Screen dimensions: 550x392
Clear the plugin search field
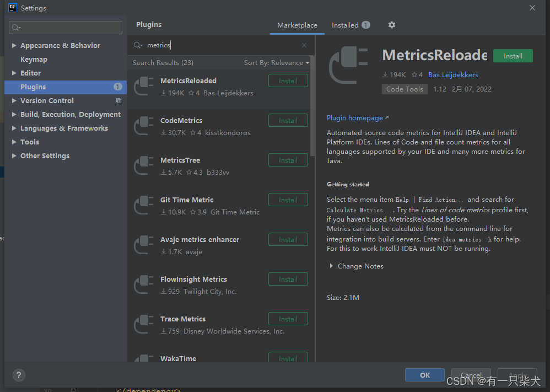click(304, 45)
